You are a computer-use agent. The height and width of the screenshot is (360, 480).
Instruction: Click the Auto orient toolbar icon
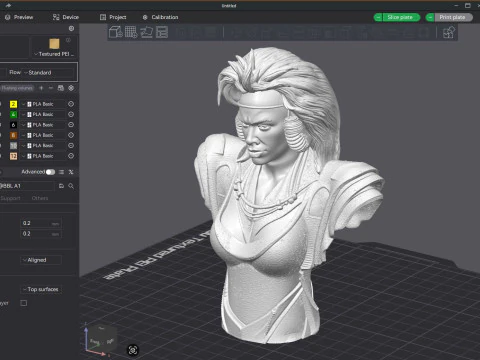click(146, 32)
